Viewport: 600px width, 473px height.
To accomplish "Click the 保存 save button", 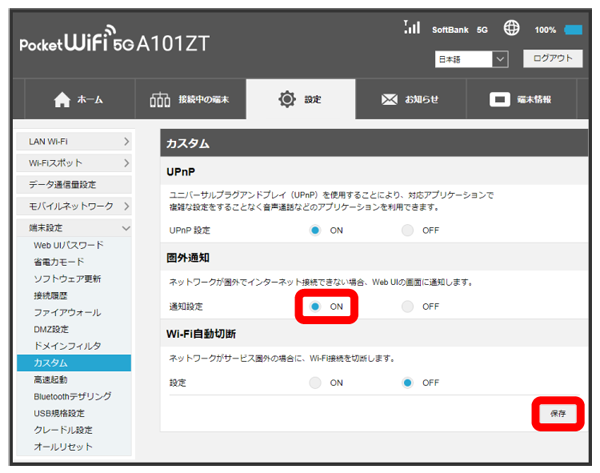I will tap(557, 413).
